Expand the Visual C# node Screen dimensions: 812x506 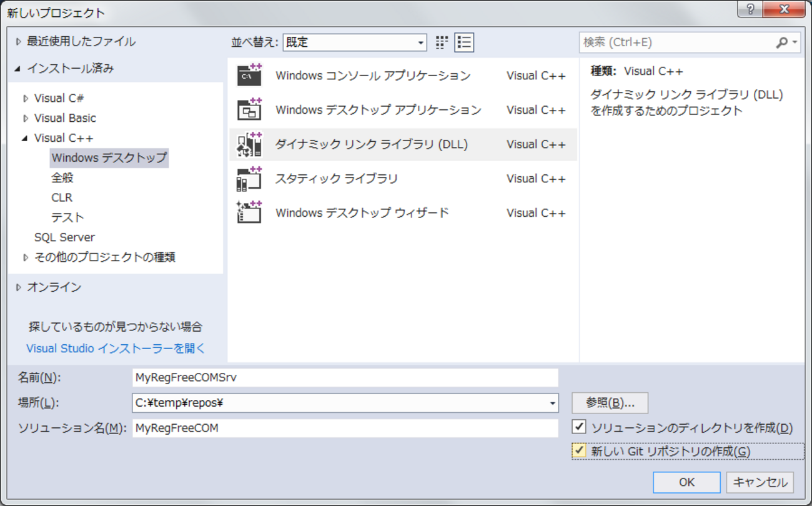(26, 99)
